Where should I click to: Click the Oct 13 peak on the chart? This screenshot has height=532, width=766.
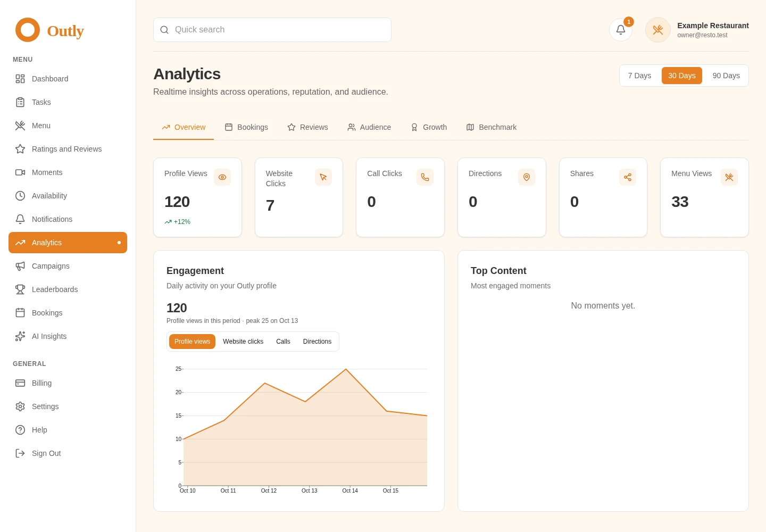tap(346, 369)
